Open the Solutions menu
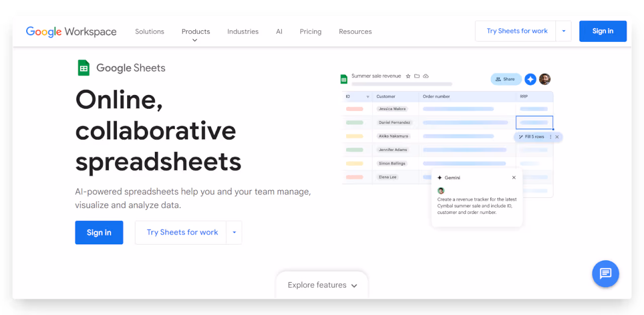This screenshot has height=315, width=644. pyautogui.click(x=149, y=31)
